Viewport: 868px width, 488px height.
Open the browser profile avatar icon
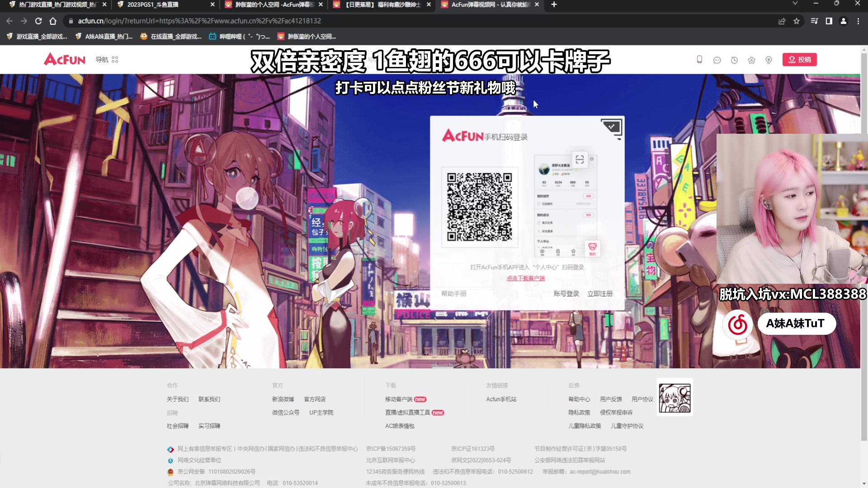pyautogui.click(x=844, y=21)
